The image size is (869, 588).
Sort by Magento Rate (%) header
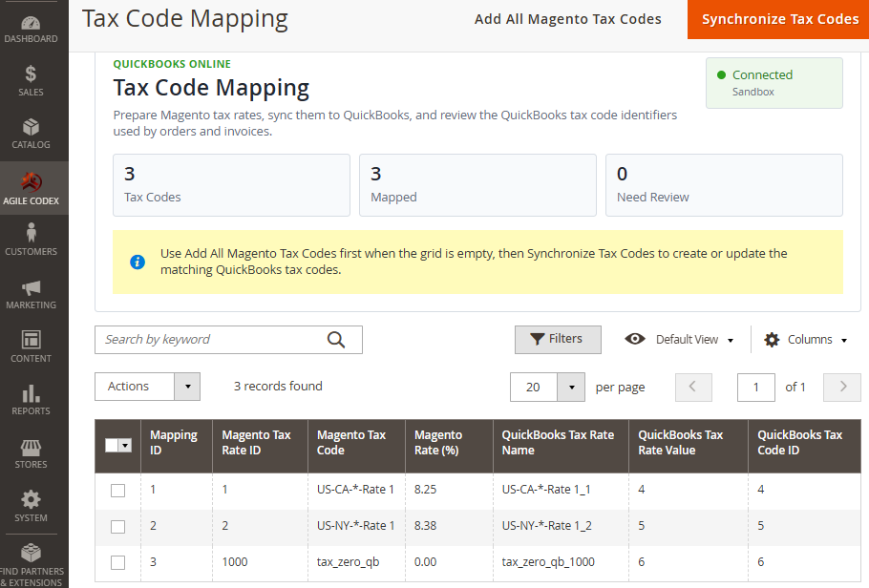click(x=449, y=446)
